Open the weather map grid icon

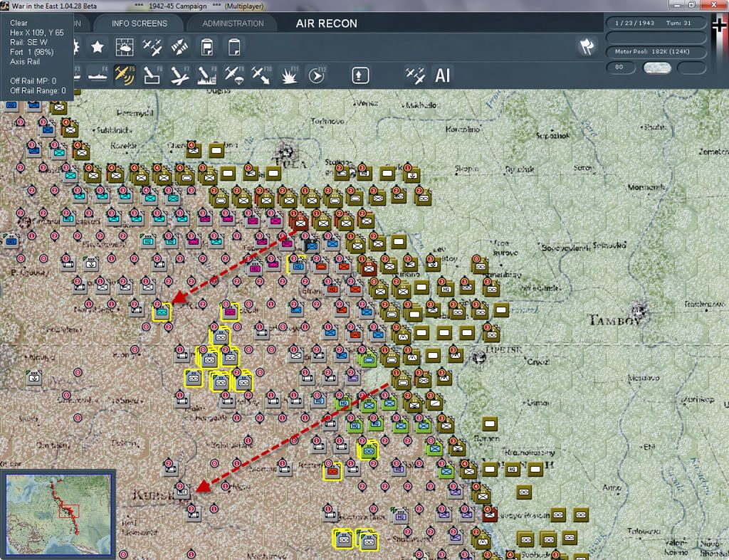(125, 47)
